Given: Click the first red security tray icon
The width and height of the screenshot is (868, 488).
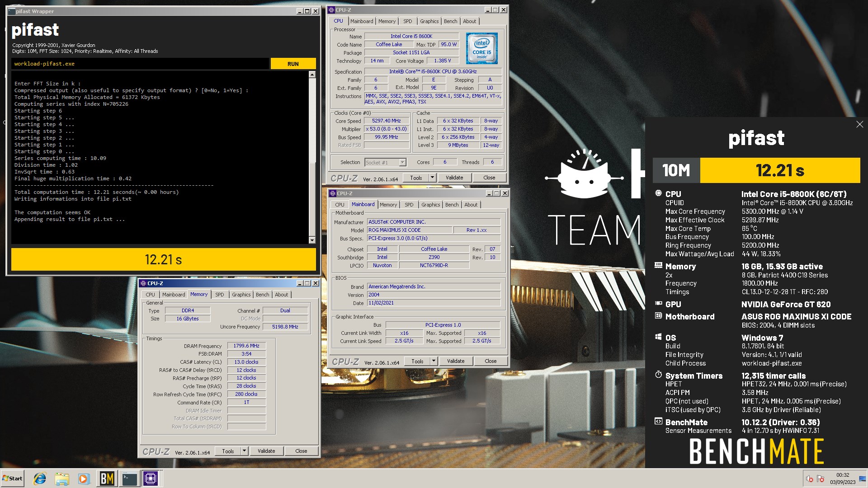Looking at the screenshot, I should coord(810,479).
